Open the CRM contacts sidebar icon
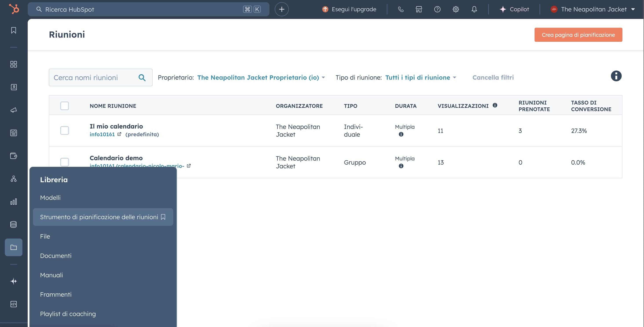 click(13, 87)
